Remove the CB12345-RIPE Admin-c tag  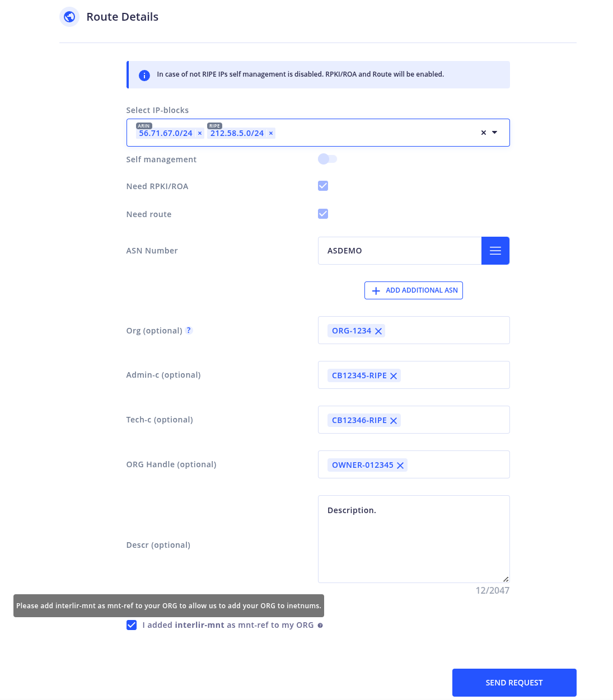[394, 375]
